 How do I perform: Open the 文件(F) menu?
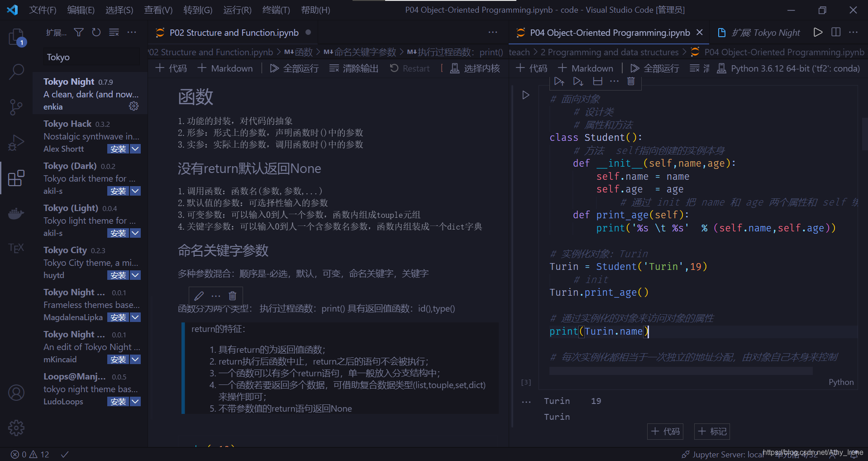tap(43, 10)
